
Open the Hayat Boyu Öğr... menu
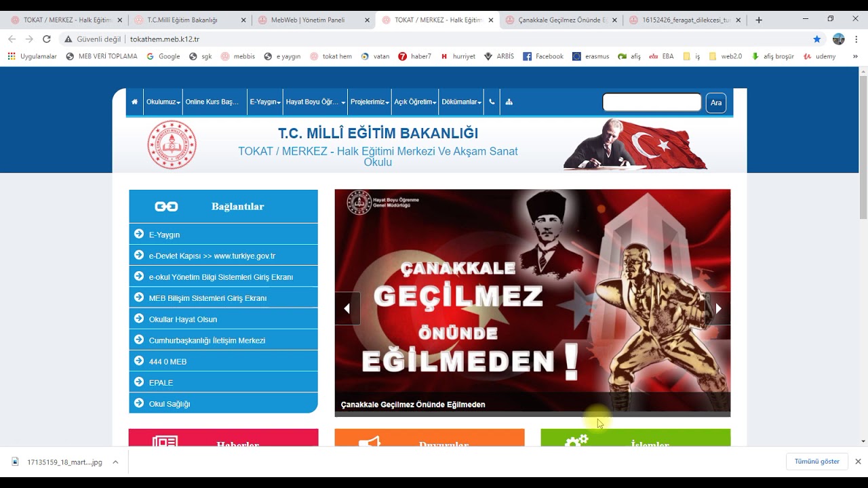(315, 102)
